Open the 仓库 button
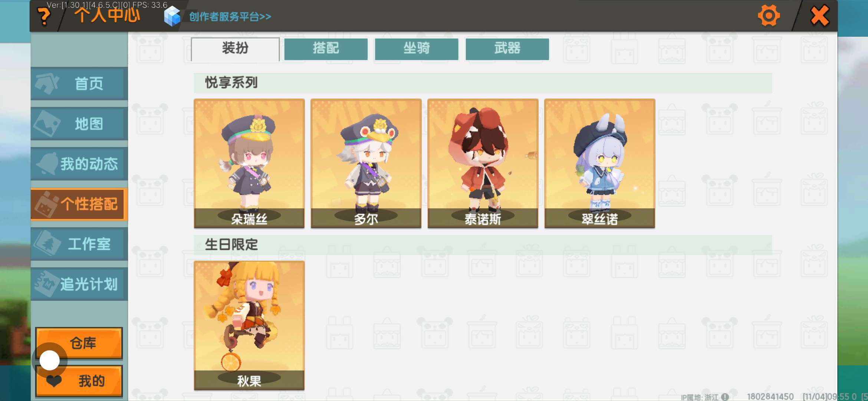The height and width of the screenshot is (401, 868). pyautogui.click(x=79, y=343)
